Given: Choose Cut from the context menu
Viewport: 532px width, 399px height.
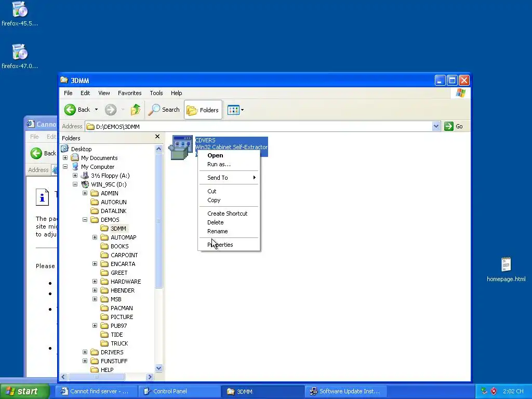Looking at the screenshot, I should point(229,191).
